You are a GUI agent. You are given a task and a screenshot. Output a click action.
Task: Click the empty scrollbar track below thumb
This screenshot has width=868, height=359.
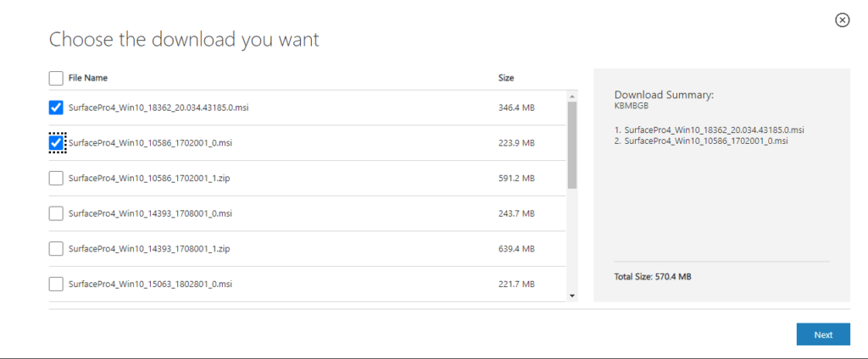coord(572,240)
